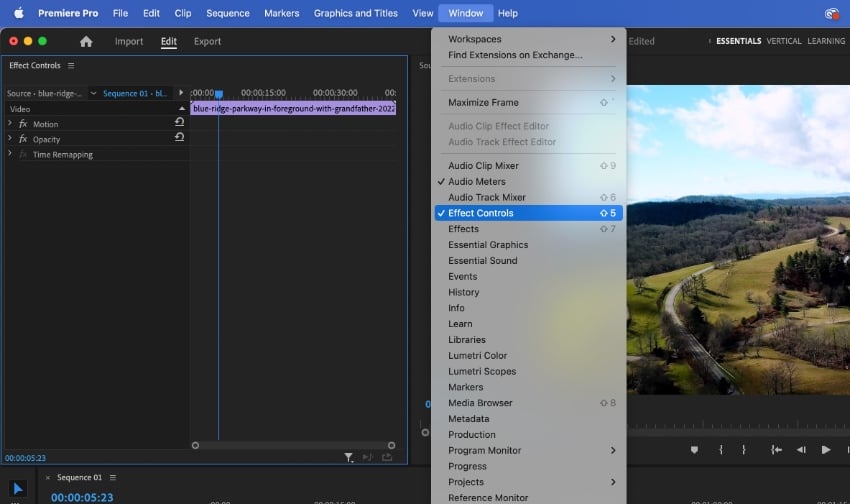This screenshot has width=850, height=504.
Task: Reset the Motion effect parameters
Action: 179,122
